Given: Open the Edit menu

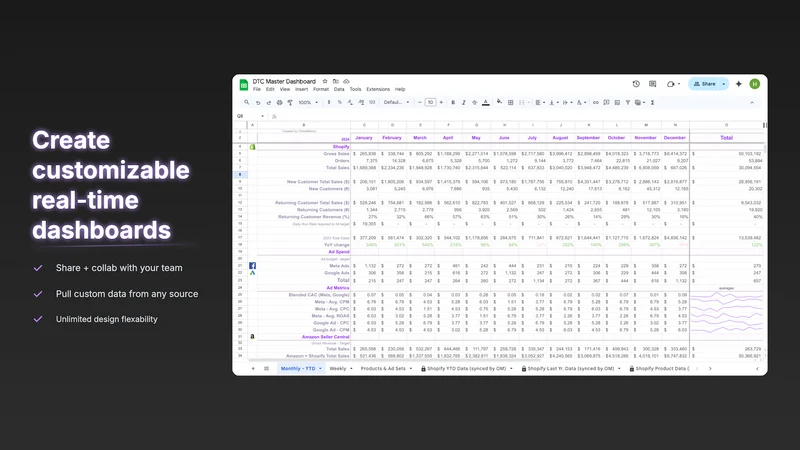Looking at the screenshot, I should click(270, 89).
